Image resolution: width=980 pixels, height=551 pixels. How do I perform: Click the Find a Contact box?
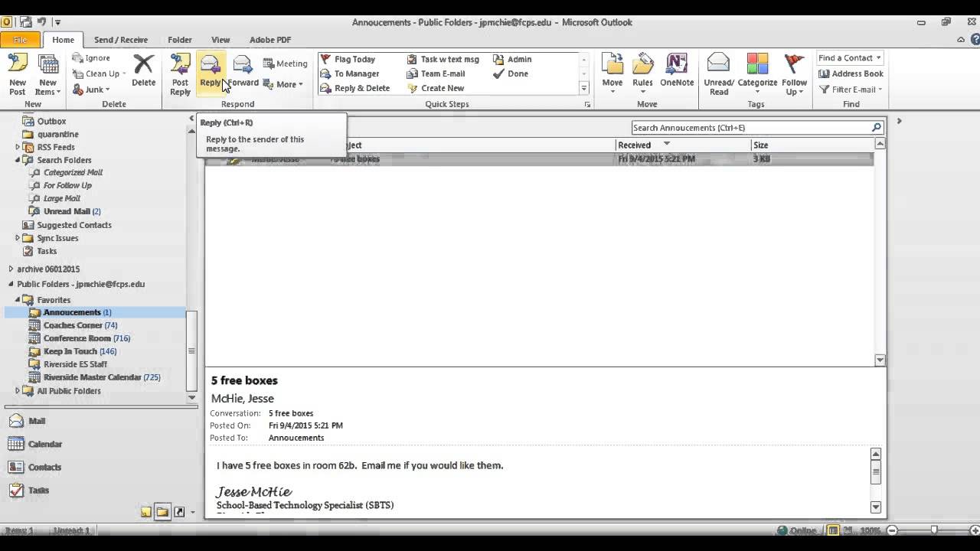850,58
